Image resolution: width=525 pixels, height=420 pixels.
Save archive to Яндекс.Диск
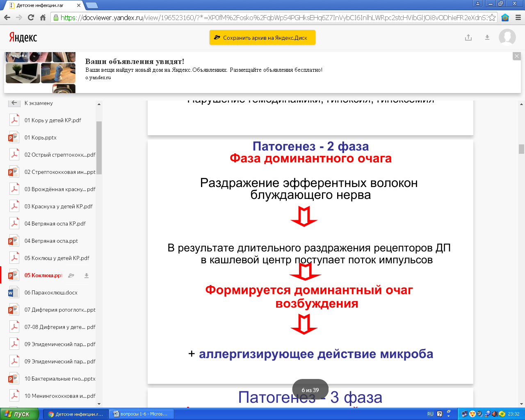point(262,37)
